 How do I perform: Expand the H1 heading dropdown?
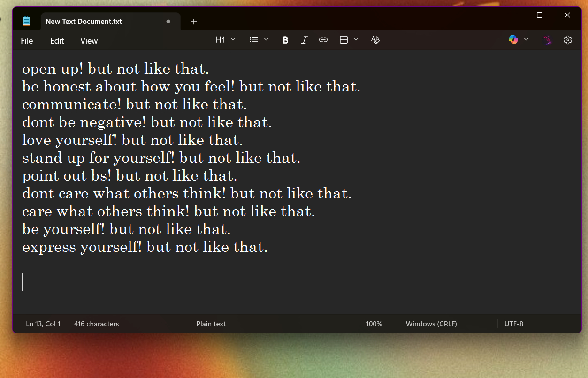tap(226, 40)
